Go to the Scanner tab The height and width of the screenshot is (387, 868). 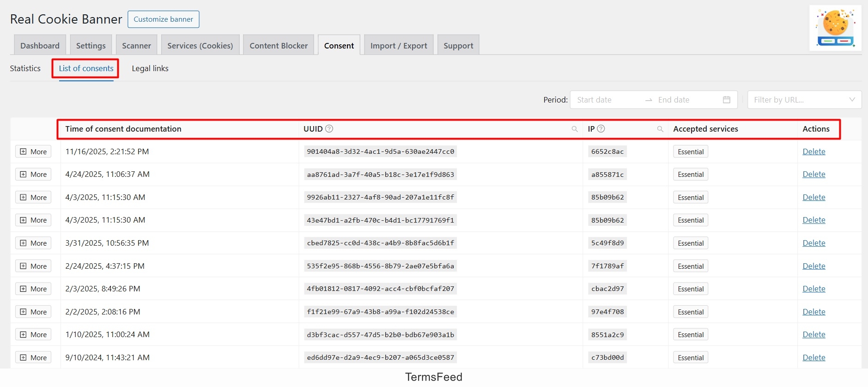coord(136,45)
